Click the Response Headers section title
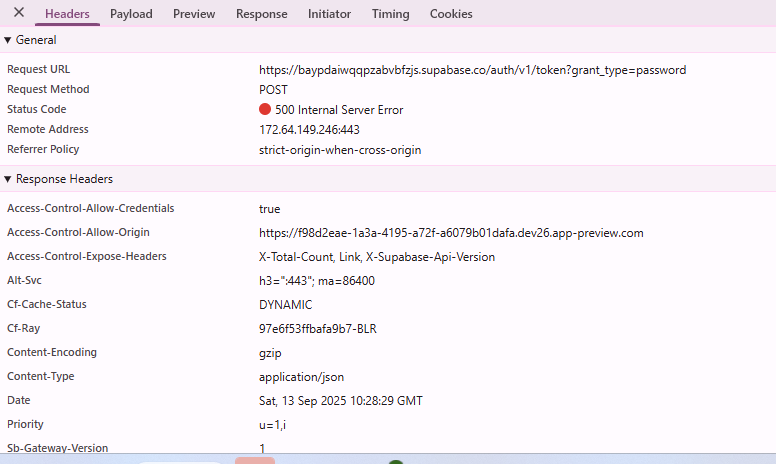Screen dimensions: 776x464 pos(64,179)
